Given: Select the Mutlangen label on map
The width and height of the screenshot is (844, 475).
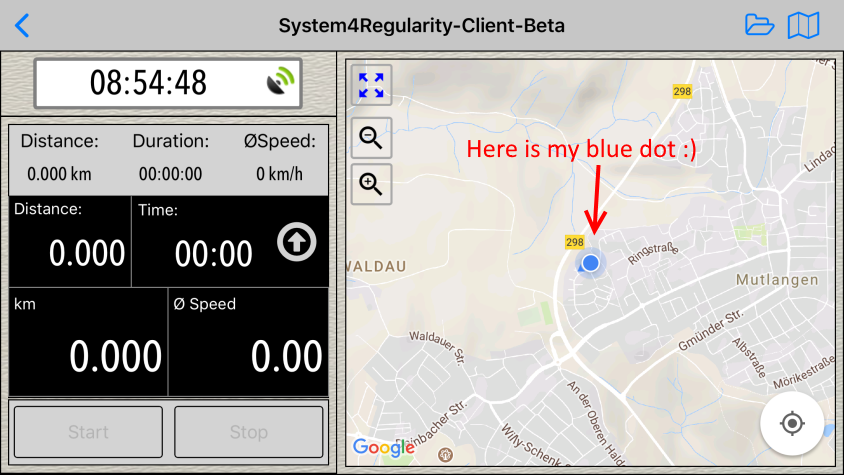Looking at the screenshot, I should click(777, 280).
